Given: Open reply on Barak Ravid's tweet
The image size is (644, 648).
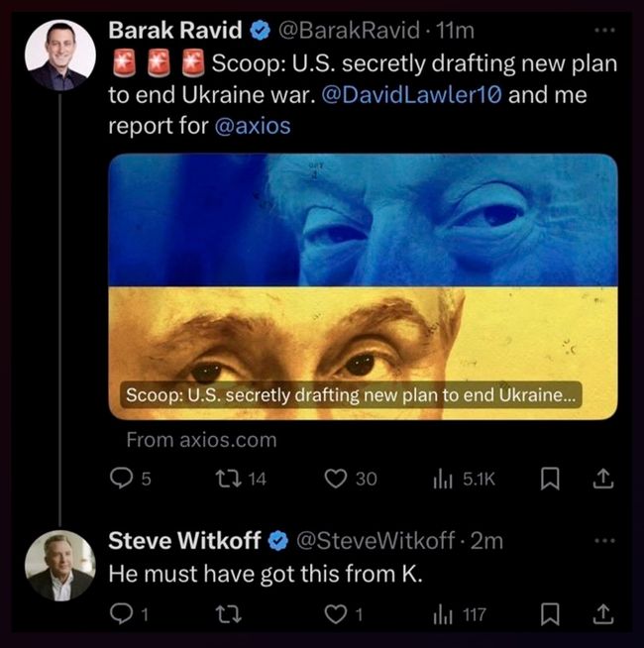Looking at the screenshot, I should pyautogui.click(x=130, y=479).
